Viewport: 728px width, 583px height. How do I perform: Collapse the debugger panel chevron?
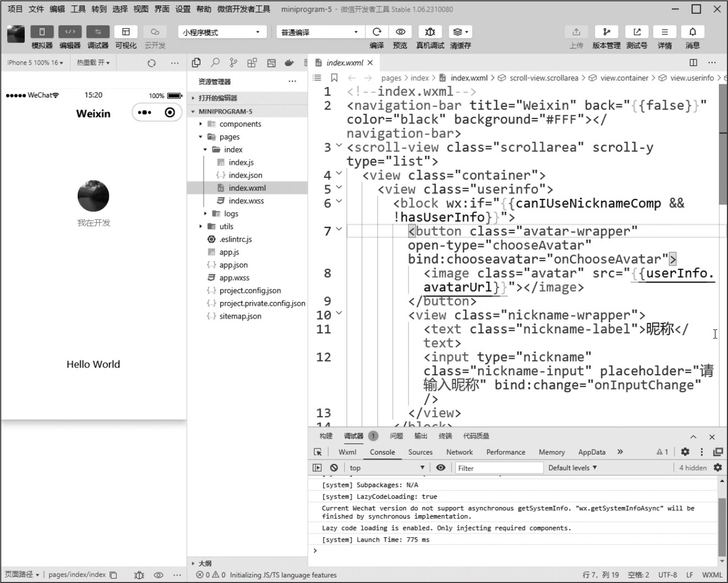point(693,436)
